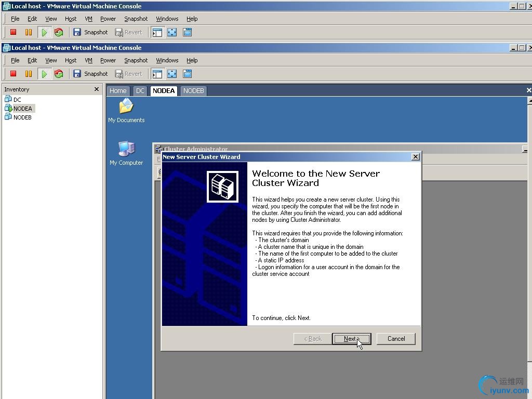Click the quick switch icon in the lower toolbar

[x=187, y=74]
